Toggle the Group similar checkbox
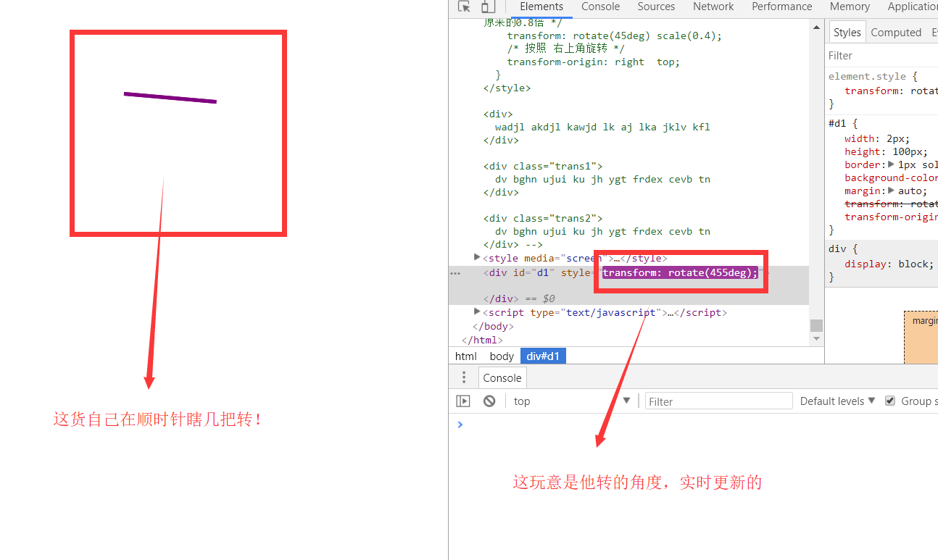Screen dimensions: 938x560 click(890, 401)
